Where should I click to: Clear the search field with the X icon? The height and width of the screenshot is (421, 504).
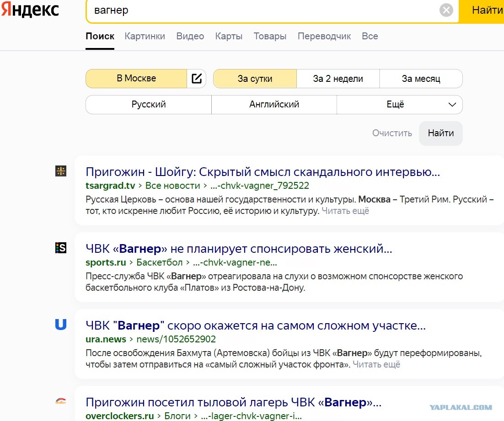coord(446,10)
